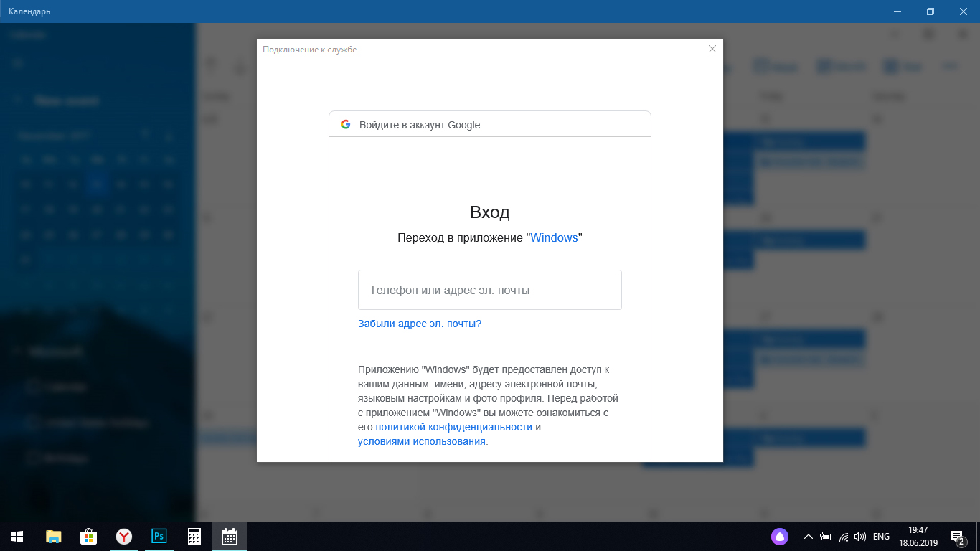Screen dimensions: 980x551
Task: Open the 'Забыли адрес эл. почты?' link
Action: pos(420,324)
